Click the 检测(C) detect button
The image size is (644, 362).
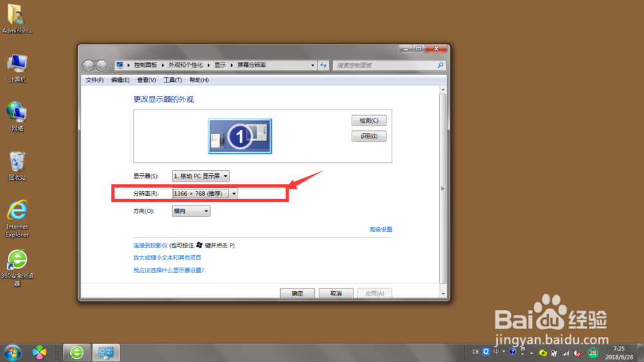(x=369, y=120)
